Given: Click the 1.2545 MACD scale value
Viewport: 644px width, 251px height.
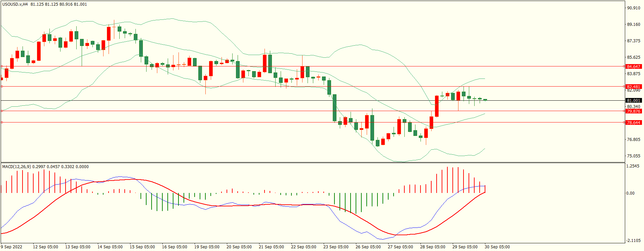Looking at the screenshot, I should tap(633, 166).
